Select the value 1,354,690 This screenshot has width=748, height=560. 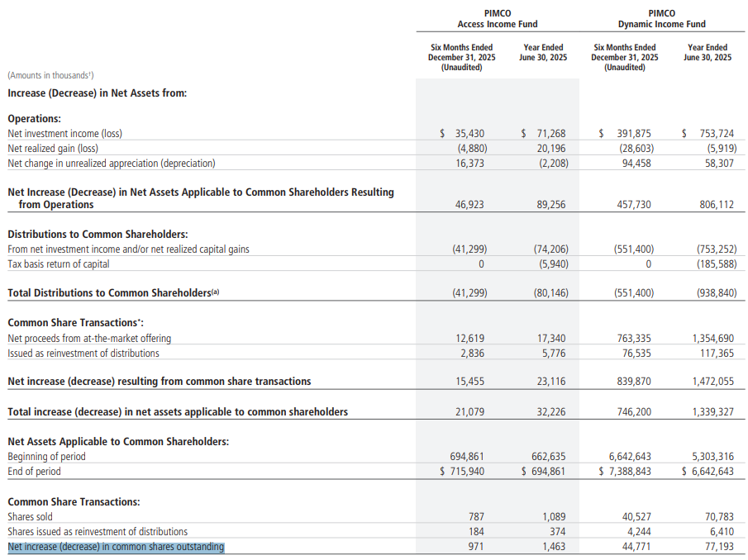pyautogui.click(x=712, y=339)
